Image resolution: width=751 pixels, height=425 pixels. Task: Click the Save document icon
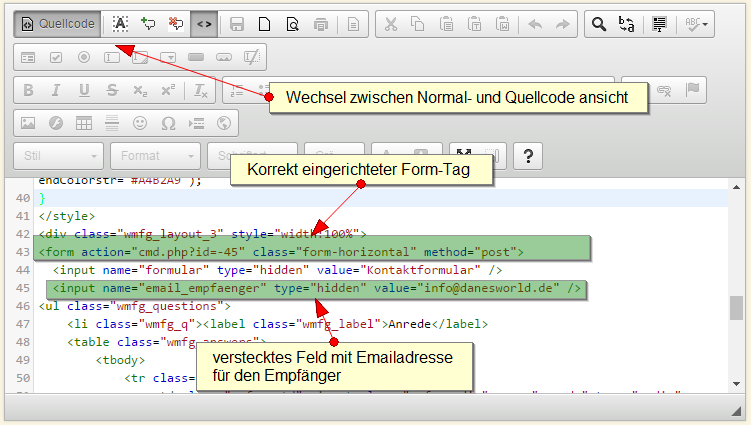click(x=237, y=23)
